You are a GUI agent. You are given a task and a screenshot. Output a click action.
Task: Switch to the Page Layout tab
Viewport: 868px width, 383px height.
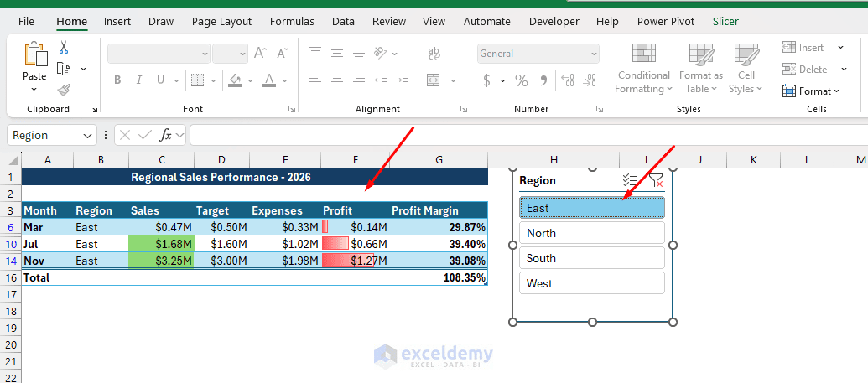coord(221,22)
